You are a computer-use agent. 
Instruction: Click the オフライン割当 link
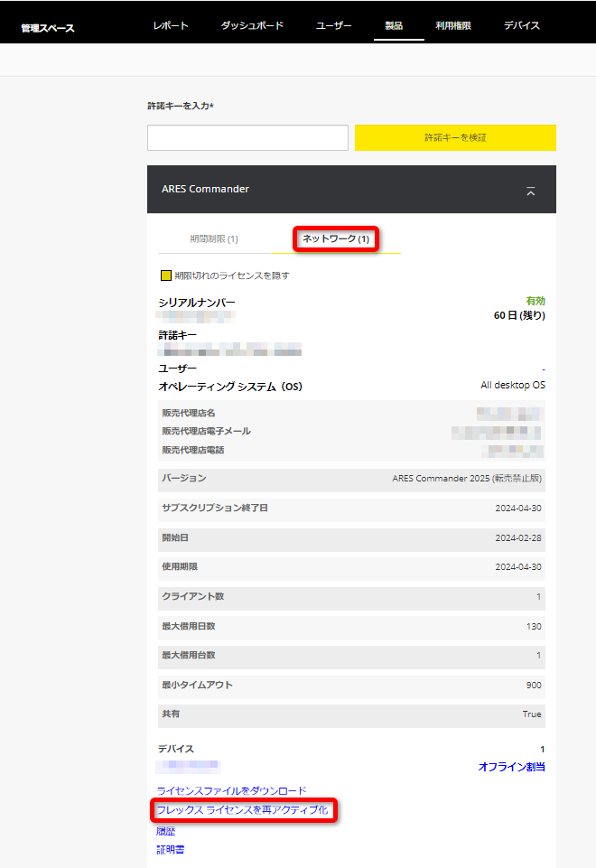coord(511,767)
